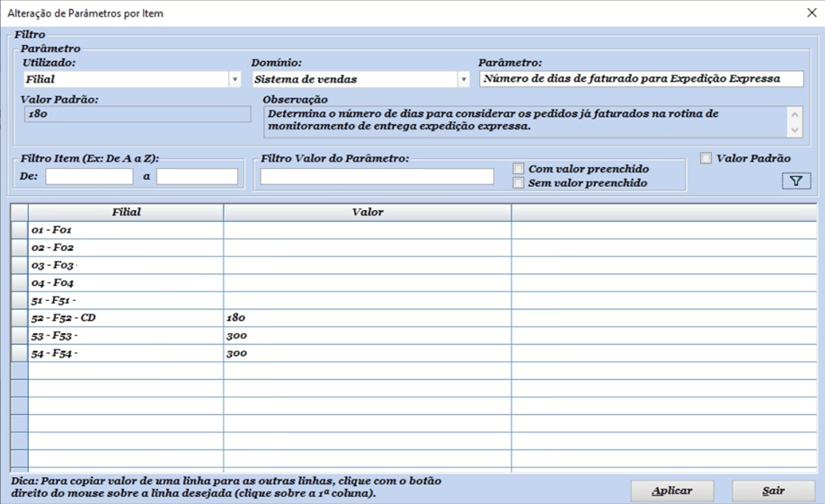Click the Aplicar button
The width and height of the screenshot is (825, 504).
pos(671,491)
